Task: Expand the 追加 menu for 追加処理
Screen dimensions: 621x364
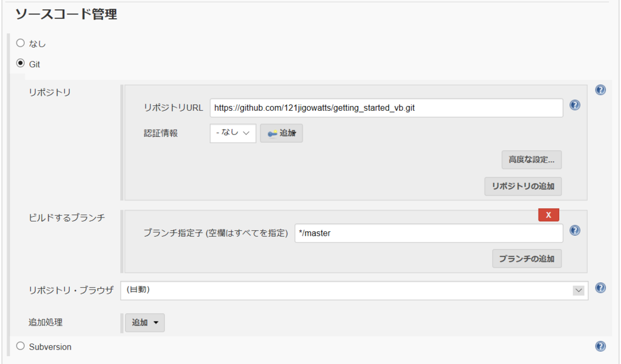Action: pyautogui.click(x=144, y=322)
